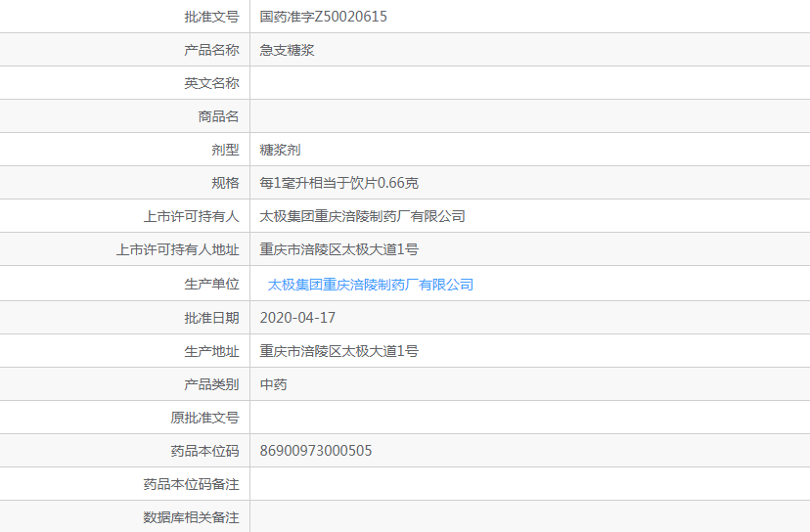Click the product name 急支糖浆
Image resolution: width=810 pixels, height=532 pixels.
[288, 50]
